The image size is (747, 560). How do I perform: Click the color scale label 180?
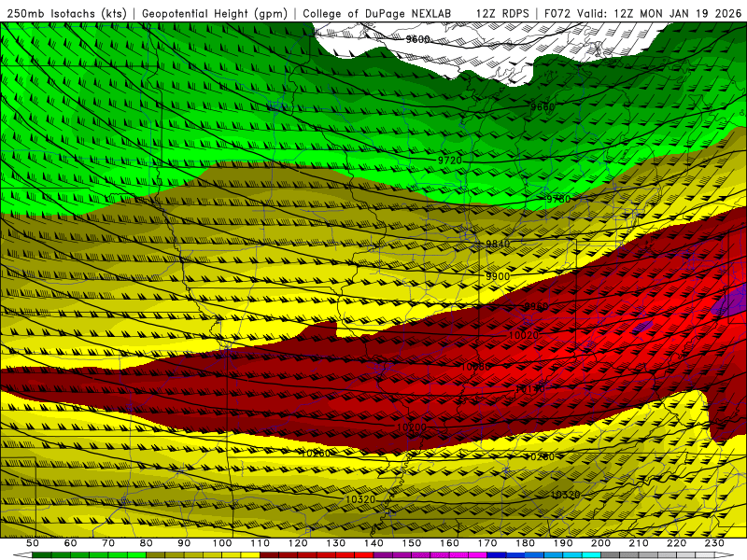click(x=526, y=543)
